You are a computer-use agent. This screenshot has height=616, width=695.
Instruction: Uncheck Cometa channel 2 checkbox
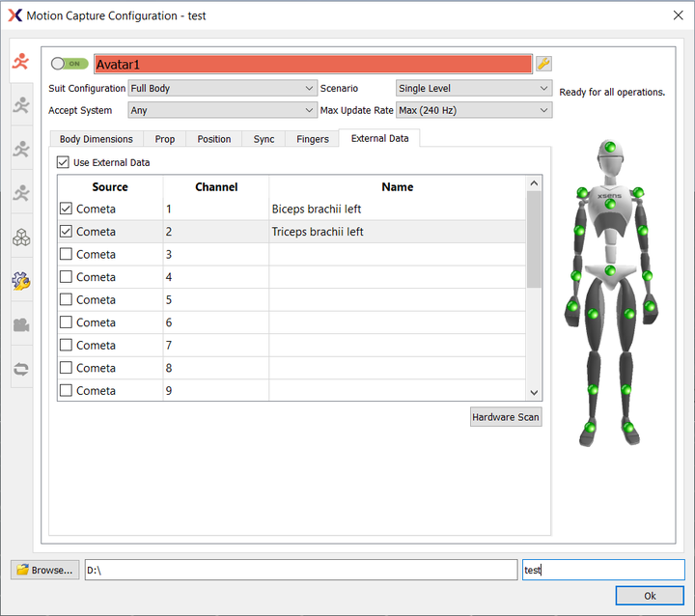pyautogui.click(x=66, y=231)
